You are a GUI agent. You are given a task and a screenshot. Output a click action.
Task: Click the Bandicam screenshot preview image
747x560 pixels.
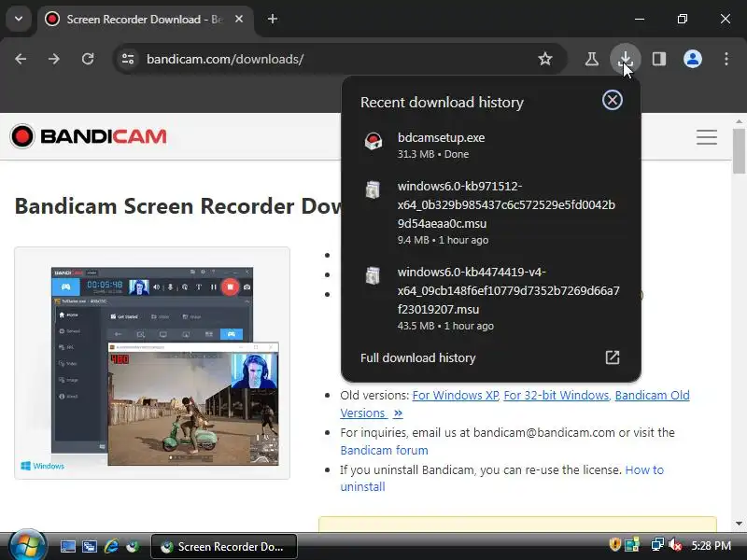click(x=152, y=363)
